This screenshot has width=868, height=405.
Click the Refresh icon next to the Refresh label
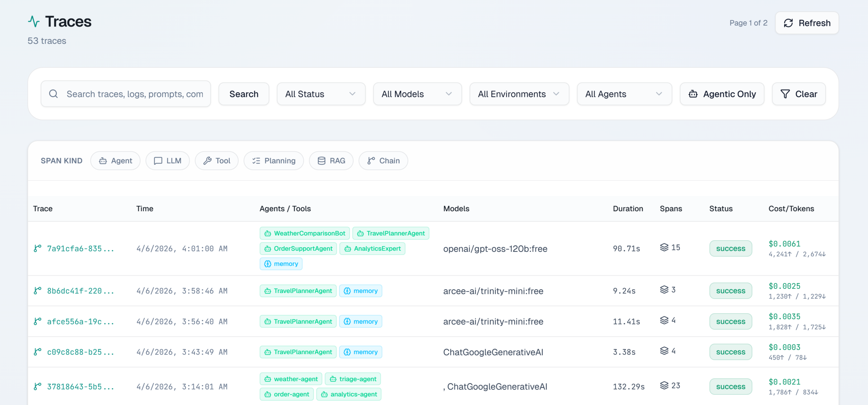pyautogui.click(x=789, y=23)
